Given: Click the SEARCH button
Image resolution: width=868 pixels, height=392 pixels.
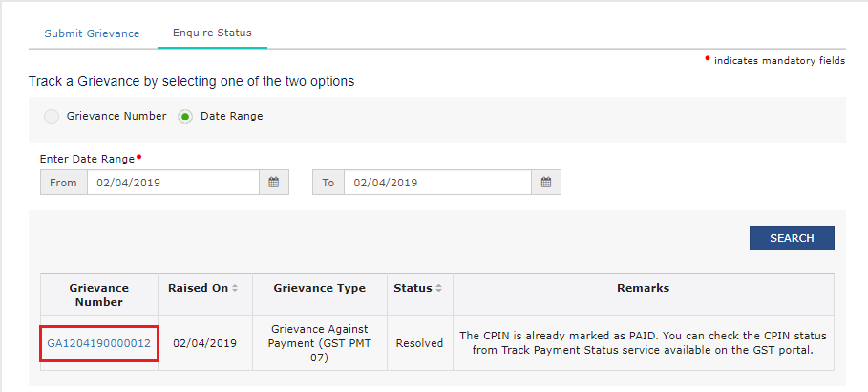Looking at the screenshot, I should click(792, 238).
